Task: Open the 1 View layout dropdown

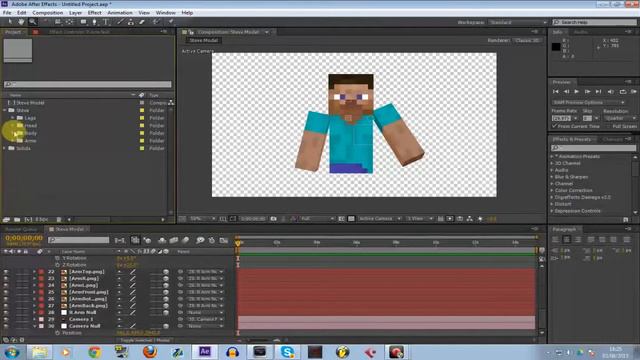Action: [420, 219]
